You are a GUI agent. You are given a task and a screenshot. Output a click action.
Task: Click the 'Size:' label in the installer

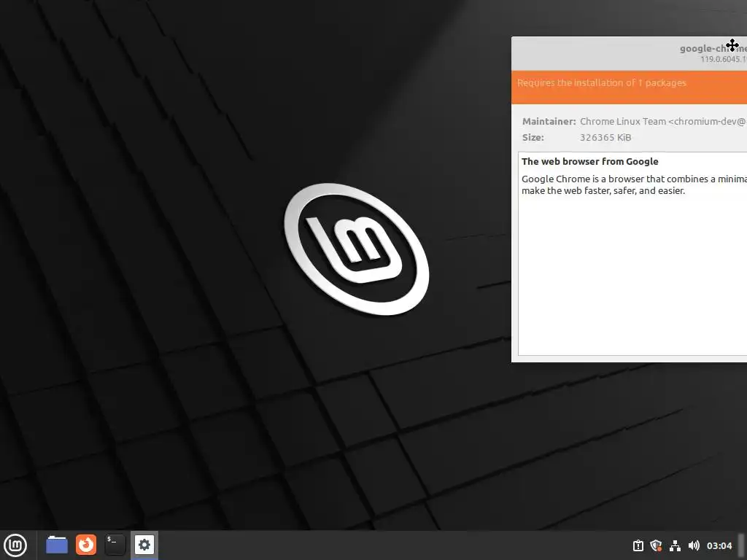point(533,138)
